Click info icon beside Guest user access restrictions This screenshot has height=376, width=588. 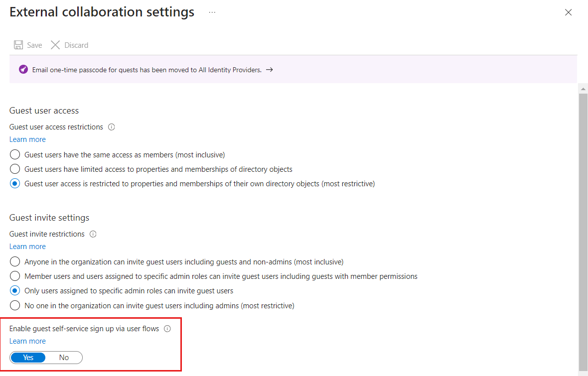coord(112,127)
